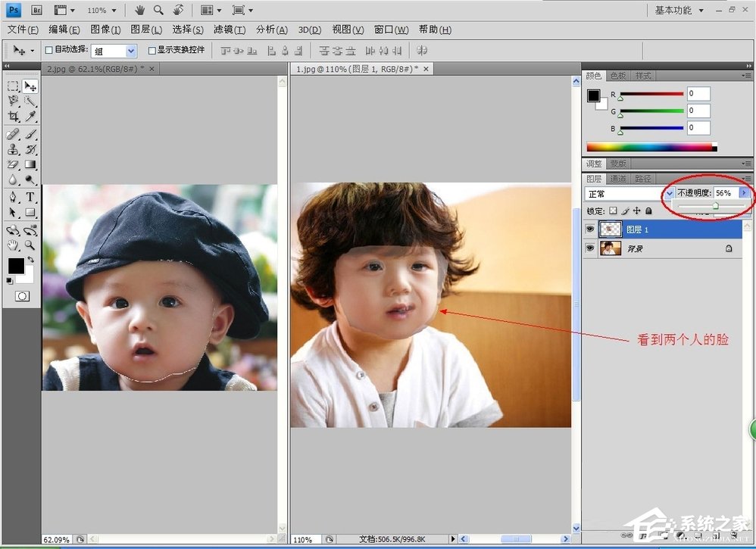Select the Pen tool
The height and width of the screenshot is (549, 756).
click(14, 197)
